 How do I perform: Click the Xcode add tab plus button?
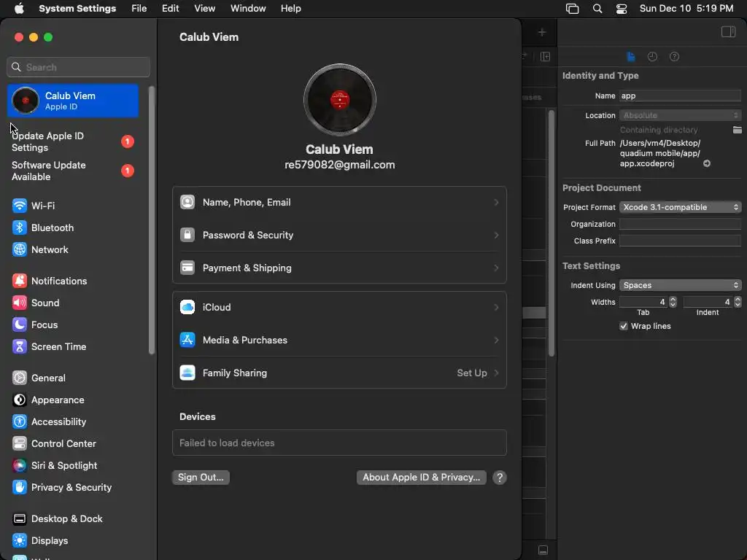pos(542,32)
